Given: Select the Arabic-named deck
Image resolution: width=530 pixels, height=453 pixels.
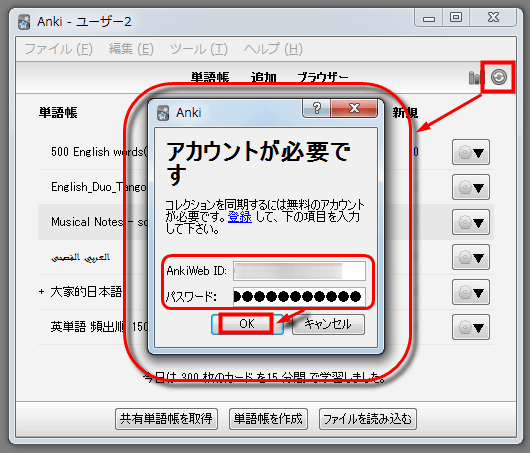Looking at the screenshot, I should [80, 257].
